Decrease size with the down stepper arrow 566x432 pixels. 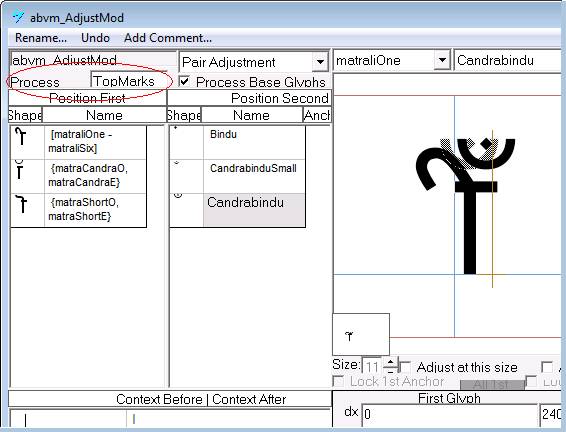(x=390, y=371)
